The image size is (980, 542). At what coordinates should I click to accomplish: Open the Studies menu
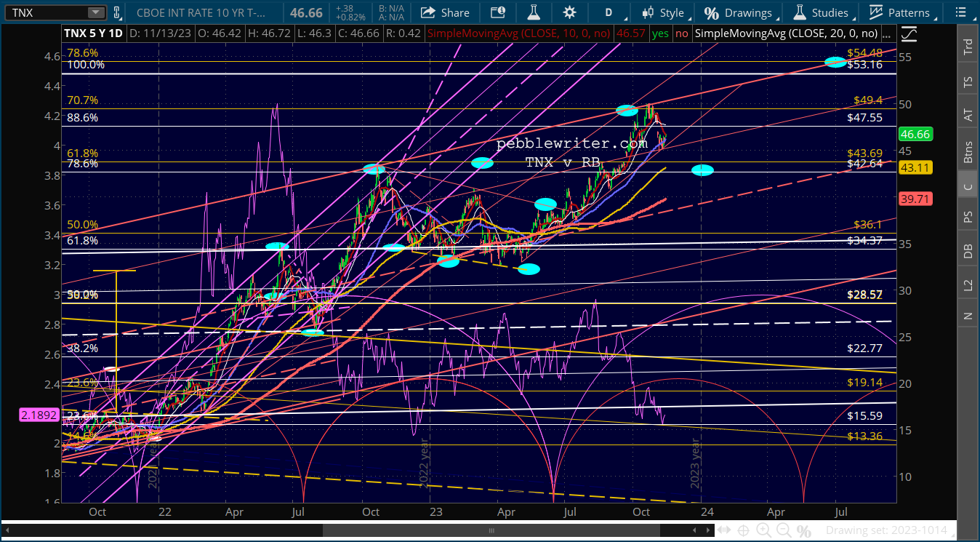point(822,12)
